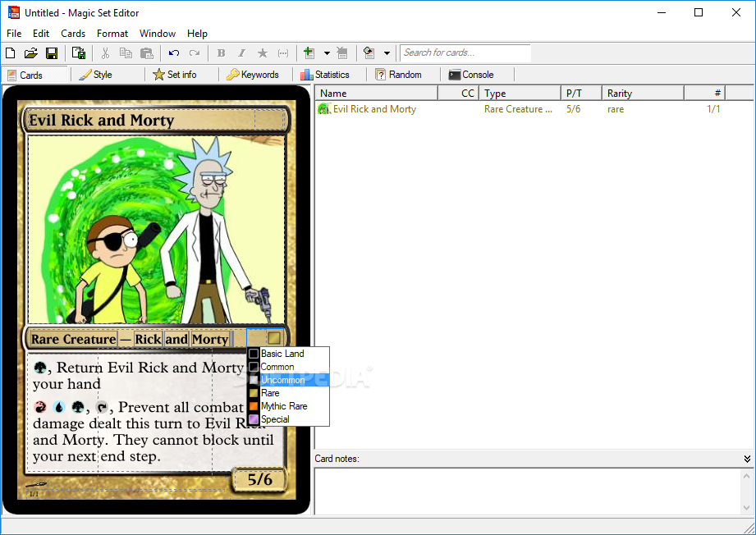Choose Uncommon rarity from the list
Viewport: 756px width, 535px height.
(x=288, y=380)
